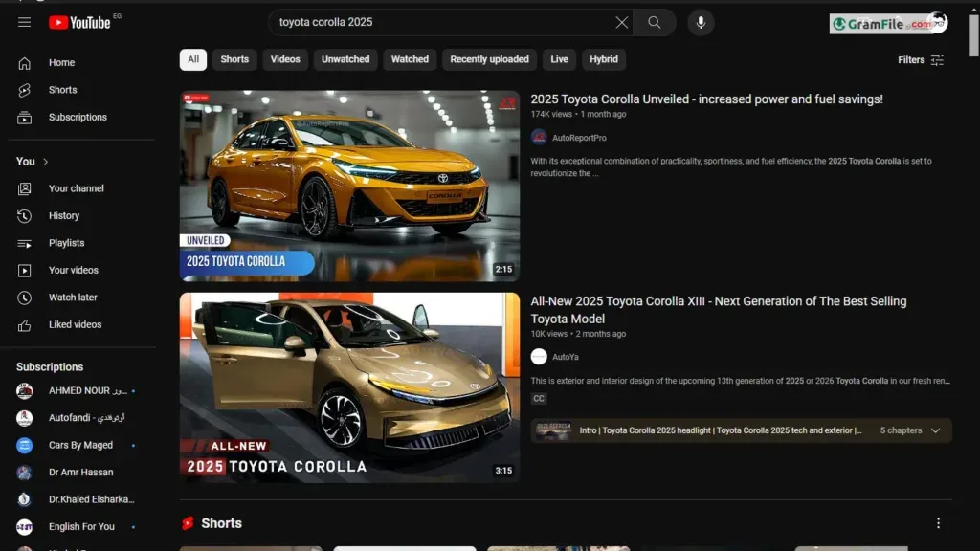Click the Your videos icon

[x=24, y=271]
